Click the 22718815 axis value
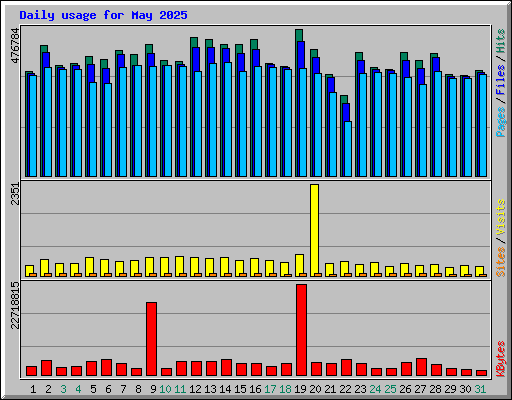Viewport: 512px width, 400px height. (x=15, y=306)
